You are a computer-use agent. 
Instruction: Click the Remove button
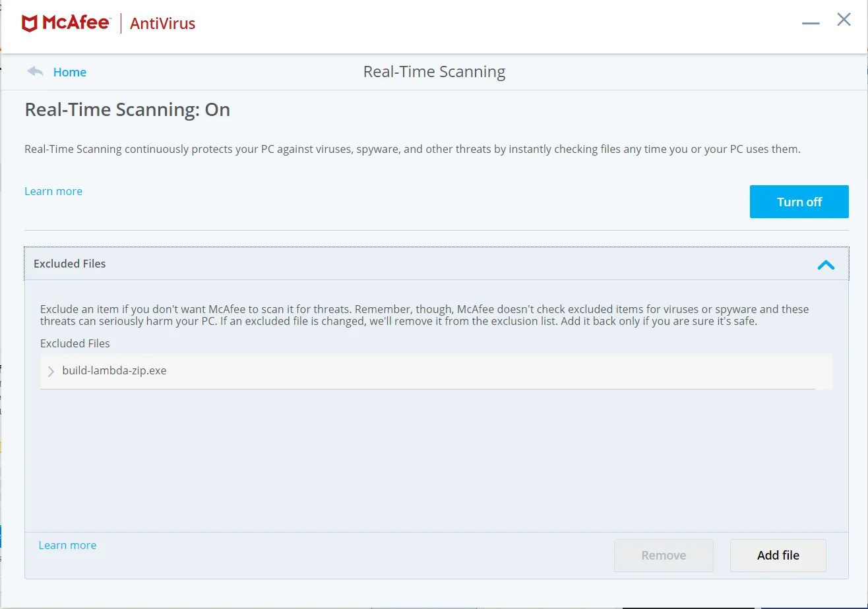tap(664, 555)
